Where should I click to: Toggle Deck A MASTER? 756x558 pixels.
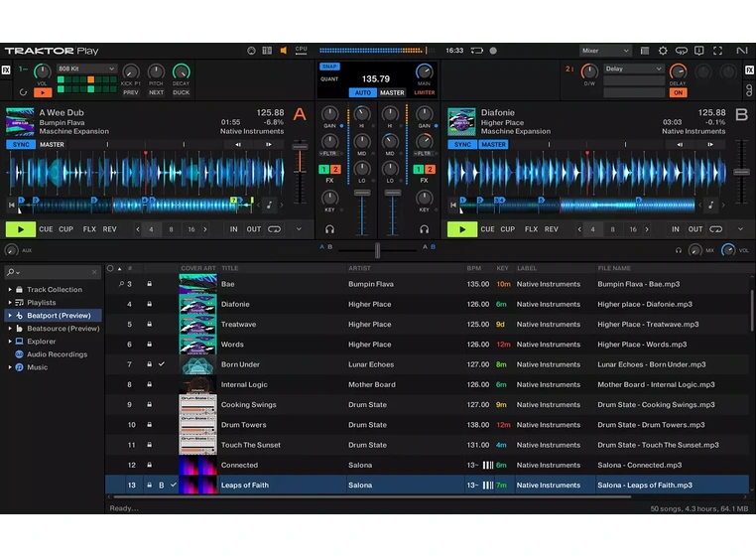[52, 144]
